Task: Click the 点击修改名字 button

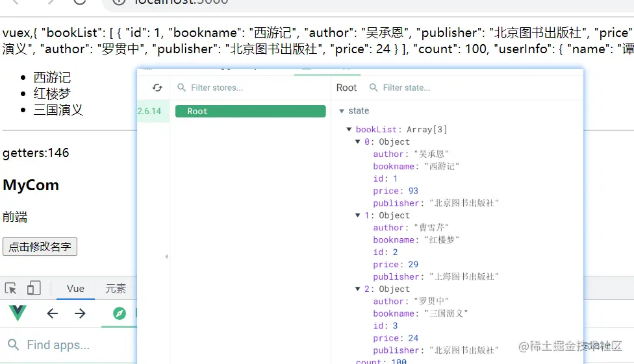Action: click(x=40, y=247)
